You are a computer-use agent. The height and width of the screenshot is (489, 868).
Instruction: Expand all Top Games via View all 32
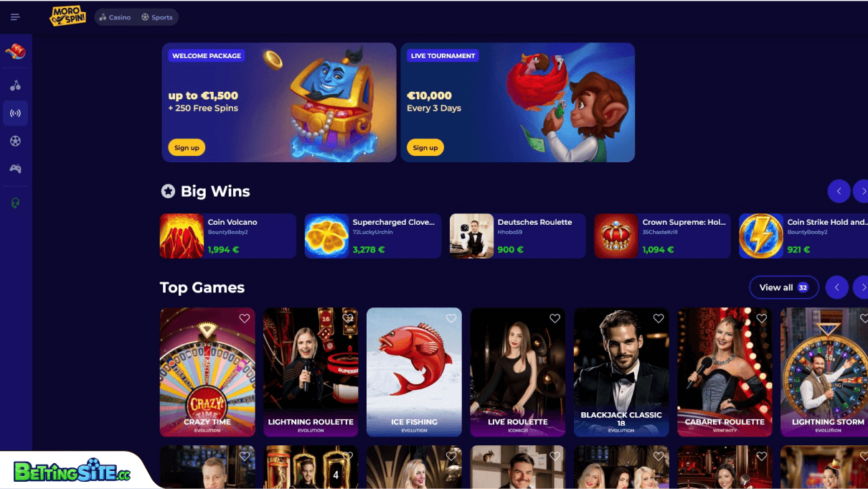(784, 287)
